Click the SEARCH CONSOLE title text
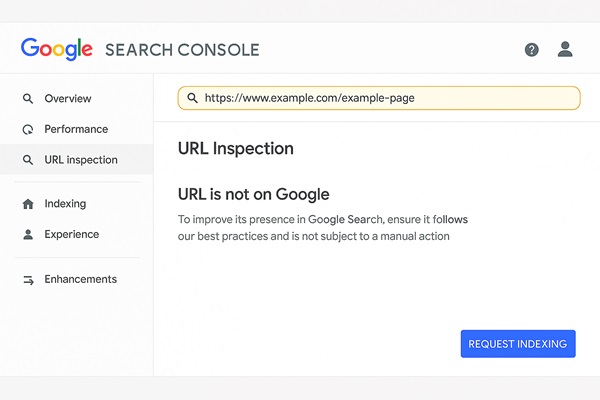600x400 pixels. click(x=182, y=50)
